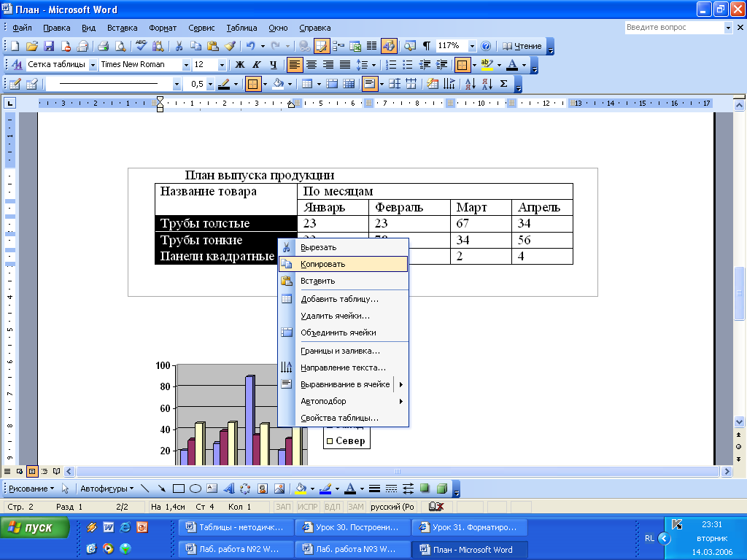
Task: Open the Times New Roman font dropdown
Action: (x=186, y=65)
